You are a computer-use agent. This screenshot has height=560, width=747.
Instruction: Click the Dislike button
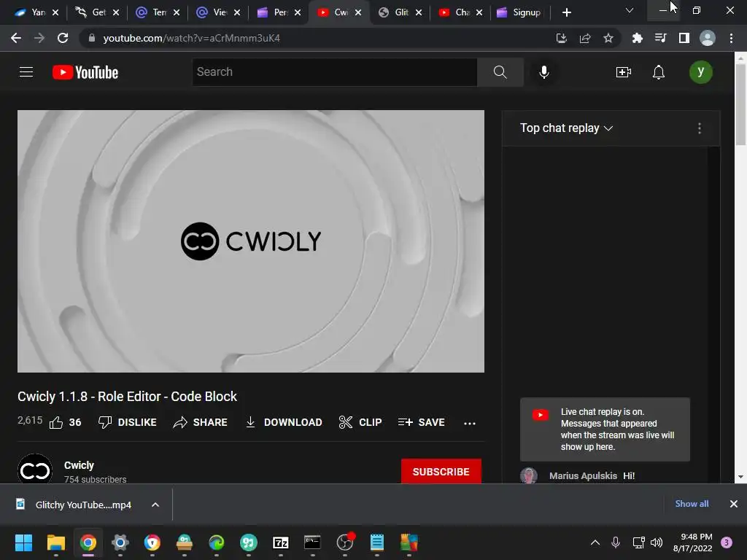coord(127,422)
